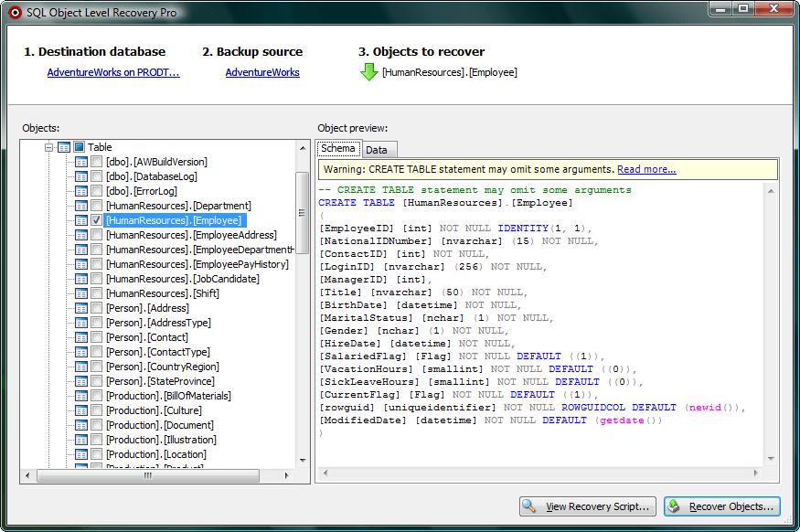Click the red application logo in title bar
Viewport: 800px width, 532px height.
click(x=16, y=12)
